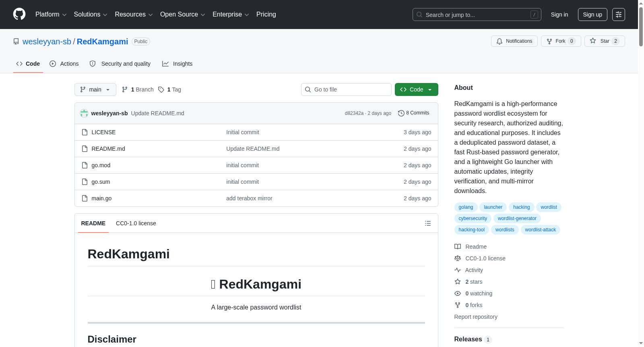Click the Notifications bell button

(x=514, y=41)
